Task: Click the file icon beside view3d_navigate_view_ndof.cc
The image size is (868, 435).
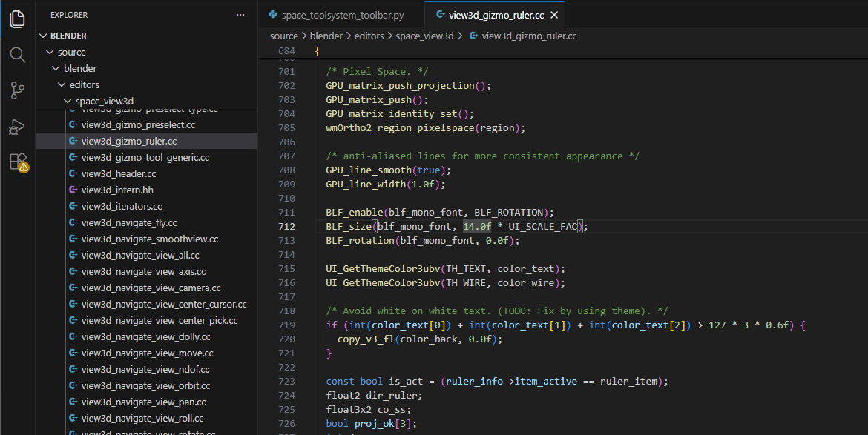Action: 73,369
